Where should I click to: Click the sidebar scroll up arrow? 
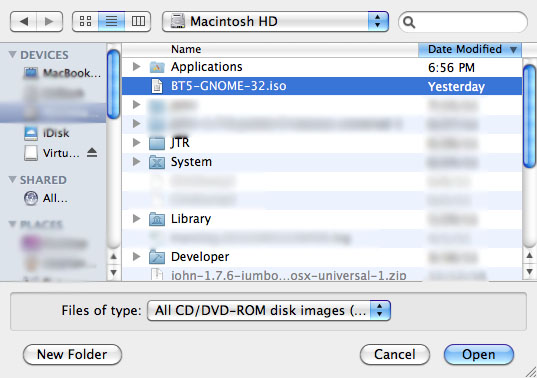tap(114, 256)
